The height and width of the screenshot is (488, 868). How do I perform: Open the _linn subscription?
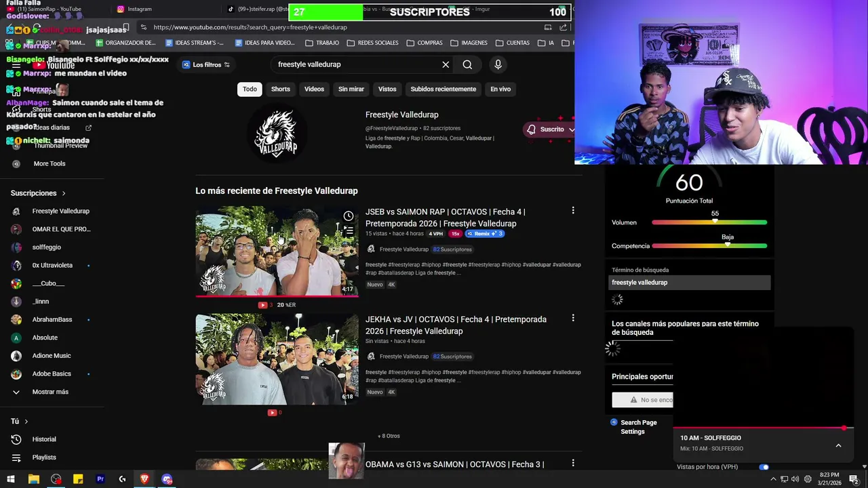52,302
